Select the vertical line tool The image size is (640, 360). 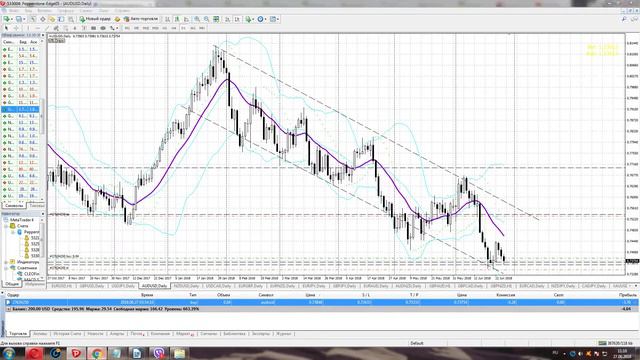pos(28,28)
